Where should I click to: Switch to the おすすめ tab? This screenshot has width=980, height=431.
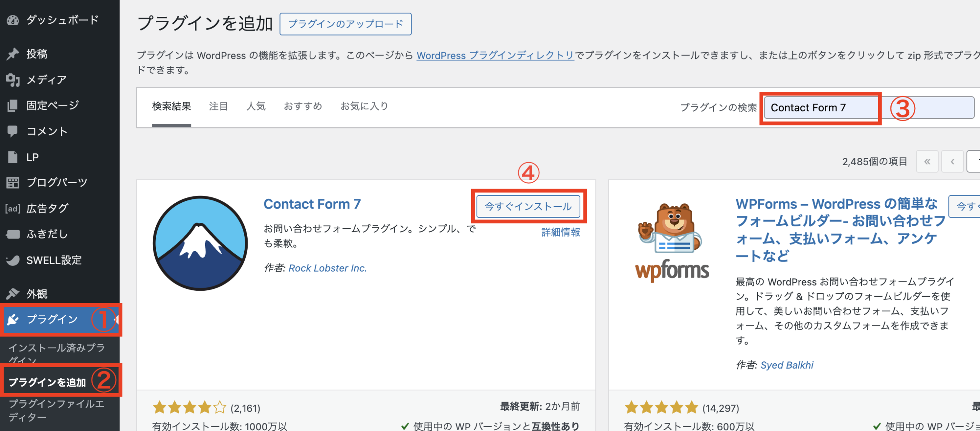[303, 106]
